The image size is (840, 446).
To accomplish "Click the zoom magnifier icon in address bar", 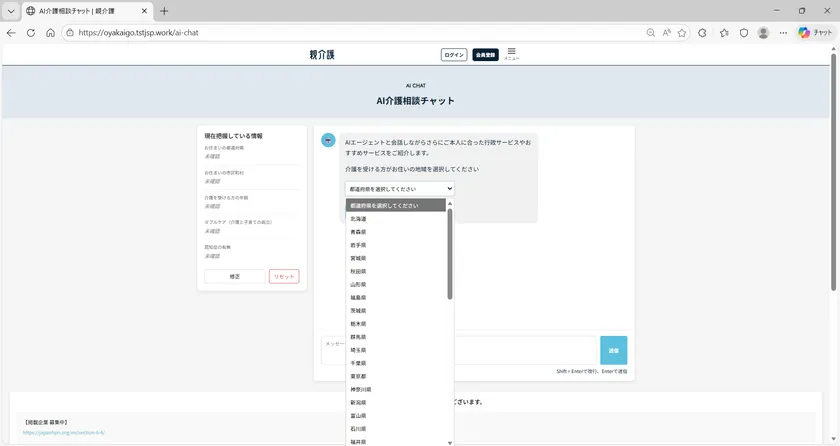I will click(651, 32).
